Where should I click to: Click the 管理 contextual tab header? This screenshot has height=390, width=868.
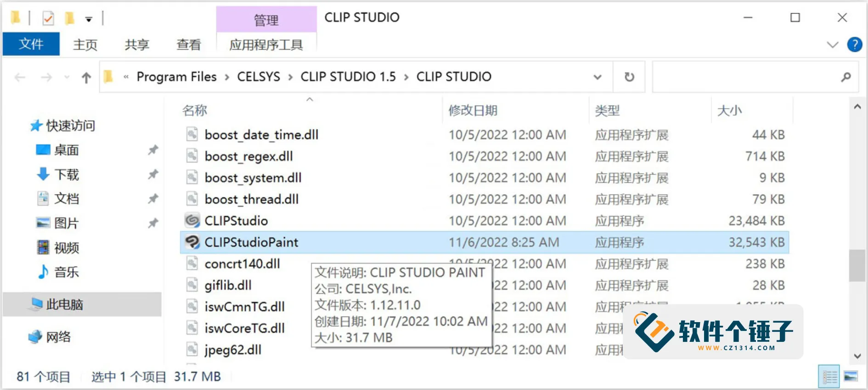click(x=266, y=19)
